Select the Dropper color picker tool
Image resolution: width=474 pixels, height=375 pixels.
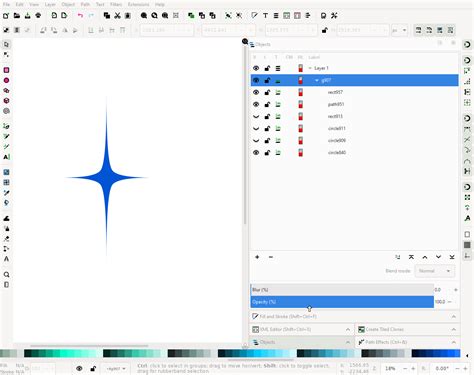pos(6,193)
